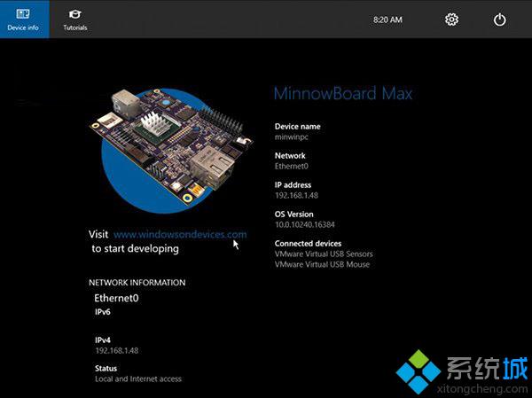The height and width of the screenshot is (398, 532).
Task: Select VMware Virtual USB Sensors entry
Action: point(324,254)
